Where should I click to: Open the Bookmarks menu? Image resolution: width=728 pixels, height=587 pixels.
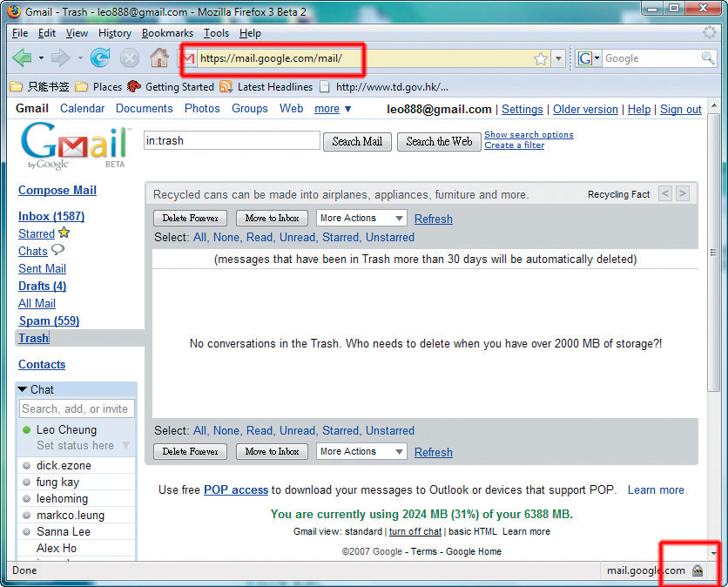pyautogui.click(x=167, y=33)
